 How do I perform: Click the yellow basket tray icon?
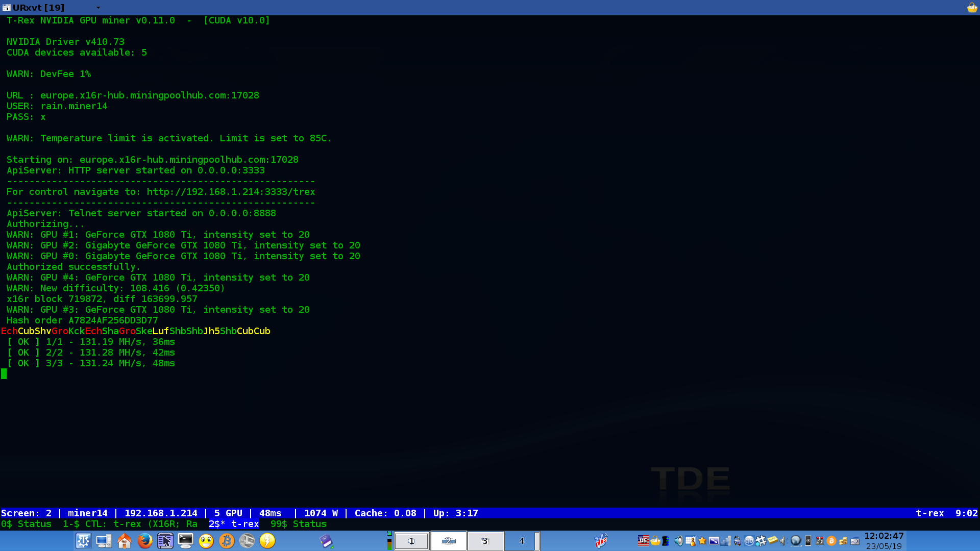coord(655,541)
